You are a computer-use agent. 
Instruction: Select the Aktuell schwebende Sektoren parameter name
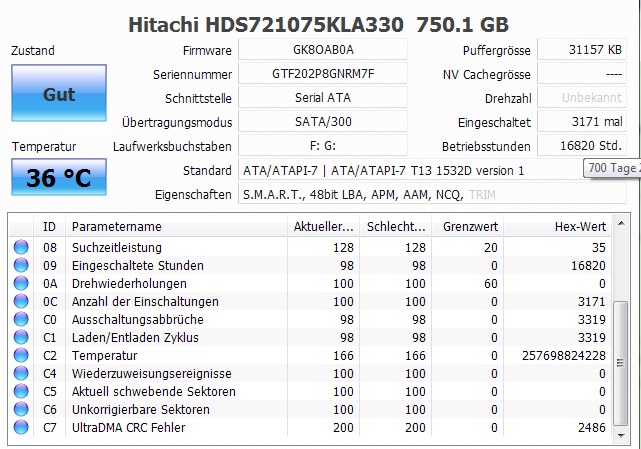point(154,391)
